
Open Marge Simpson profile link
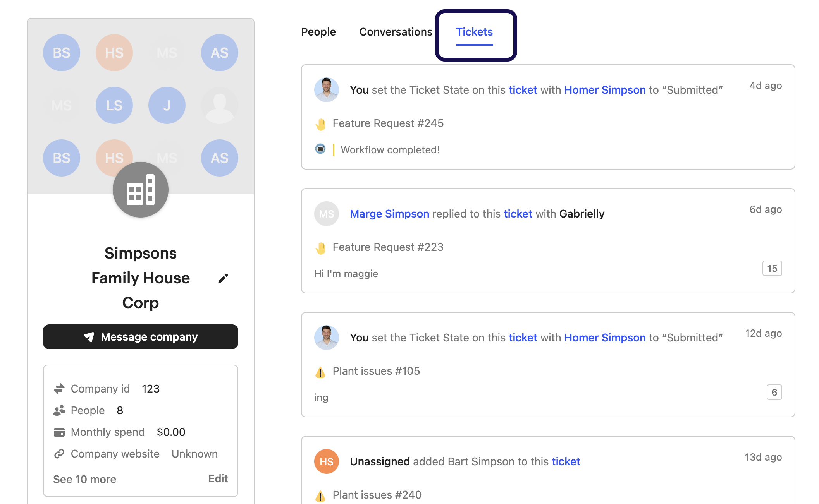pos(389,214)
